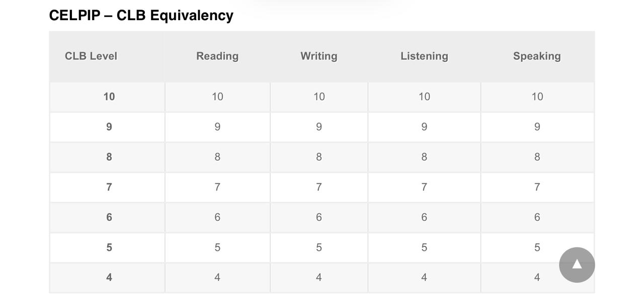Click the Writing score for CLB 9

pos(318,126)
